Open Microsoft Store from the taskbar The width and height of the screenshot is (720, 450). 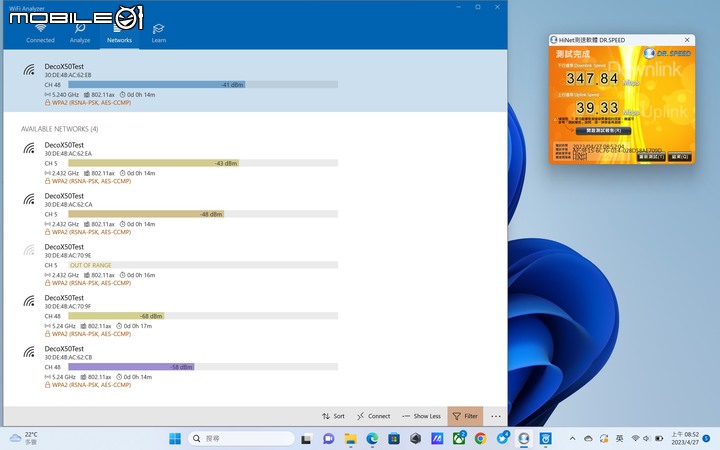394,439
